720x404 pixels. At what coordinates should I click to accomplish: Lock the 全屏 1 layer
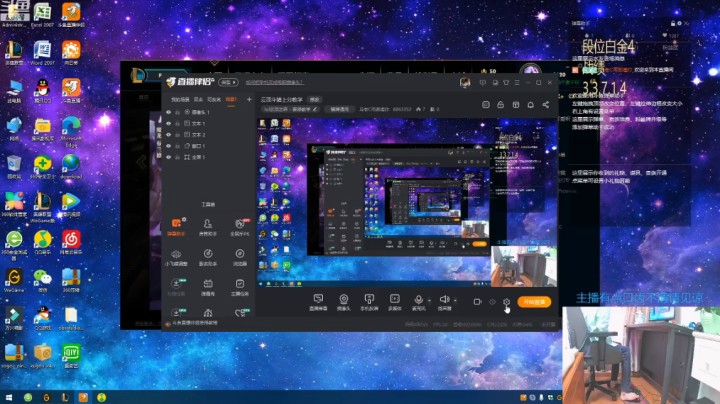tap(177, 157)
